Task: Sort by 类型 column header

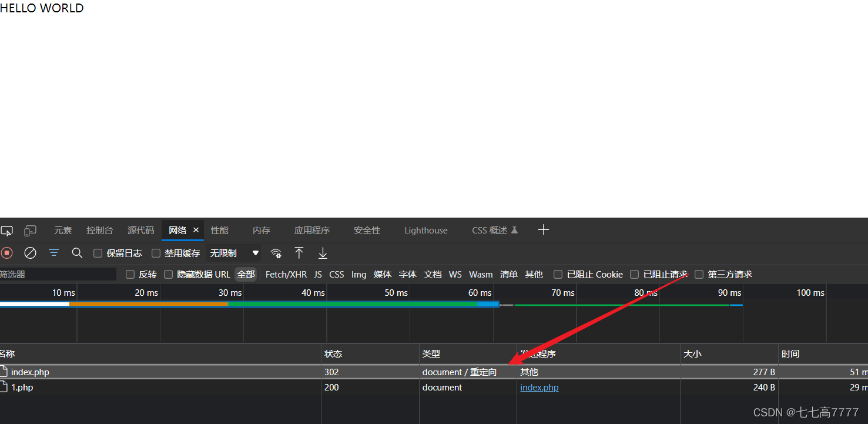Action: pyautogui.click(x=468, y=354)
